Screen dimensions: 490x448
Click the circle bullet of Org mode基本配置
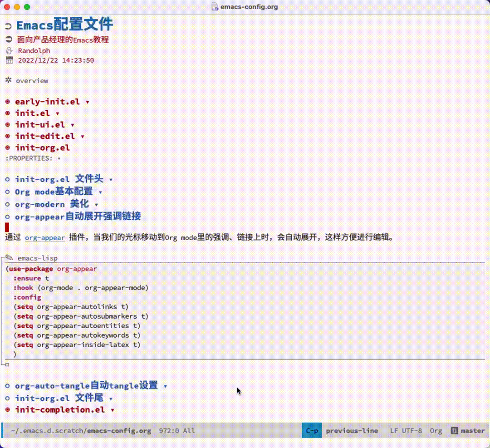coord(8,192)
